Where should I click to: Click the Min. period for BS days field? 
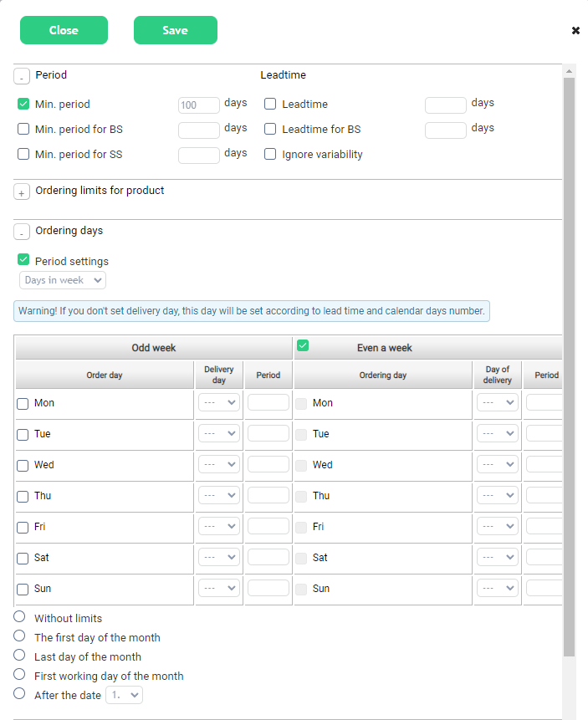199,130
